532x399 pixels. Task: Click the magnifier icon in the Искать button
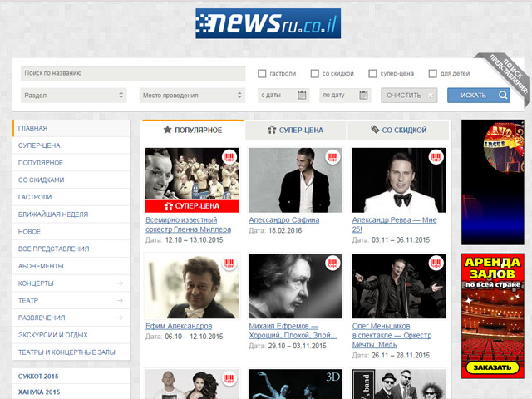coord(503,95)
